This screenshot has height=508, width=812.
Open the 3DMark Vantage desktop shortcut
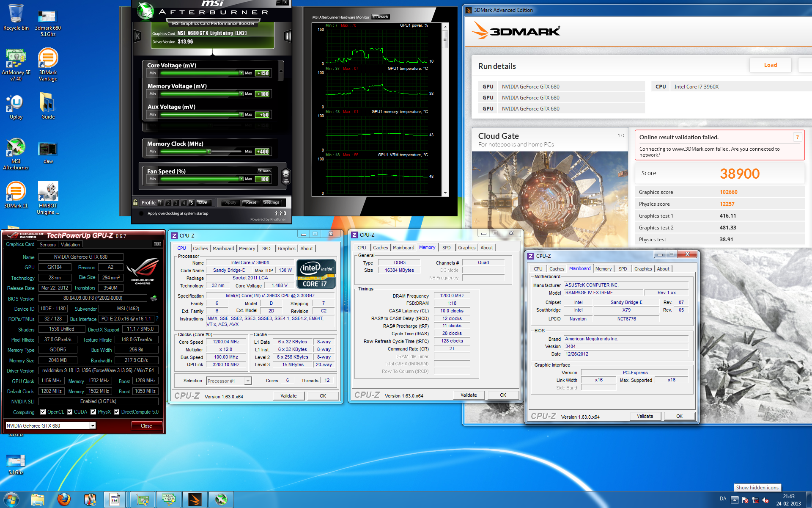(x=48, y=64)
